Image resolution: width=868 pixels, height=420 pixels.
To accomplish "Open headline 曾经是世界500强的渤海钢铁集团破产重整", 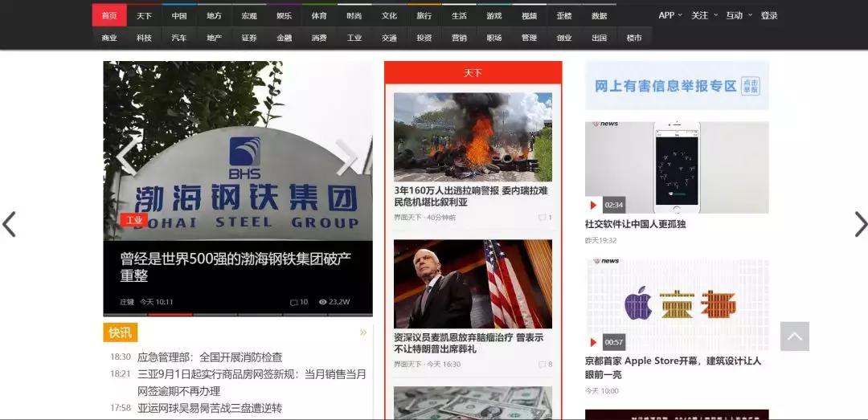I will point(235,267).
